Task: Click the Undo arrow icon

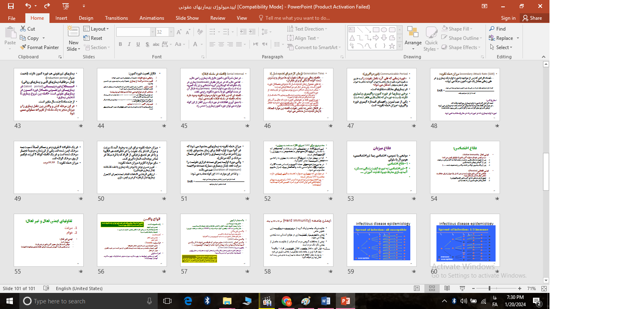Action: [28, 6]
